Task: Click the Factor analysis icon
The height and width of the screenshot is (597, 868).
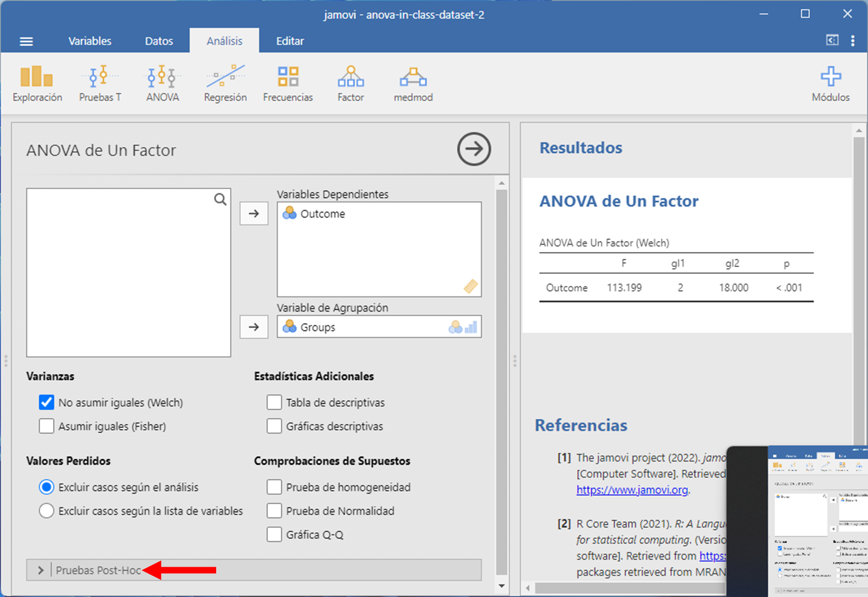Action: 351,83
